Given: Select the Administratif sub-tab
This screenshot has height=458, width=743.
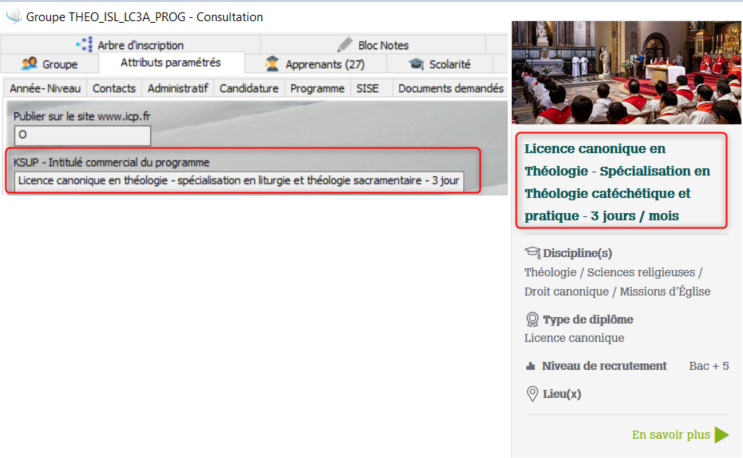Looking at the screenshot, I should click(178, 88).
